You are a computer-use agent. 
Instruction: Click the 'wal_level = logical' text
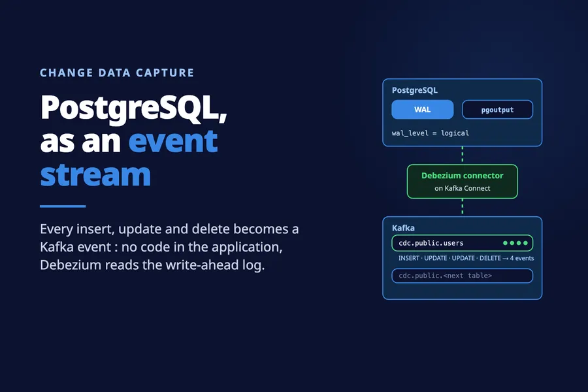click(x=430, y=133)
